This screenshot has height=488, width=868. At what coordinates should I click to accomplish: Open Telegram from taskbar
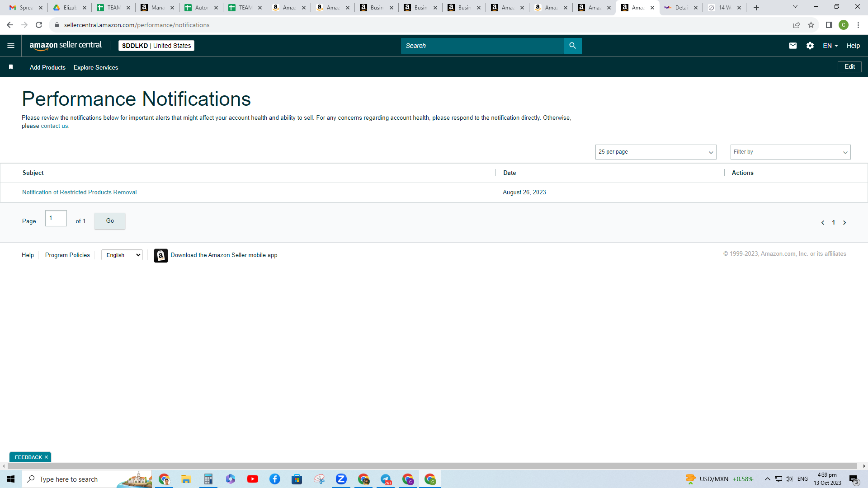point(386,479)
